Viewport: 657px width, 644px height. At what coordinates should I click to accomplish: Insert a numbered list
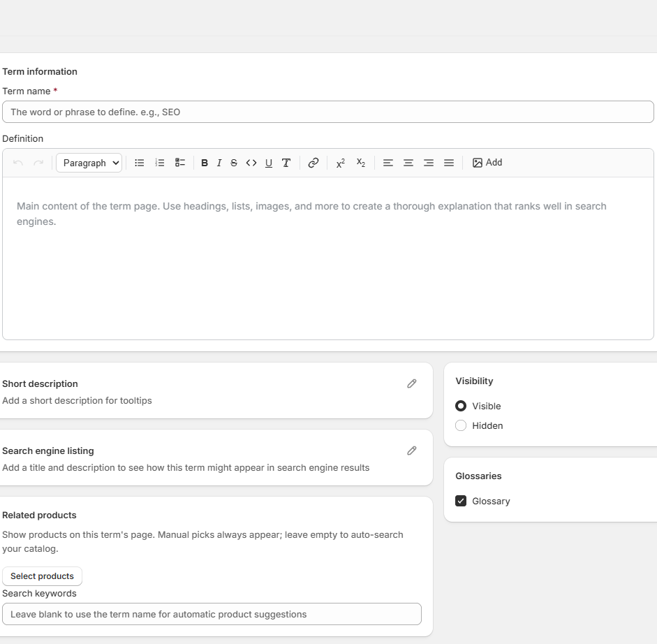pos(160,163)
